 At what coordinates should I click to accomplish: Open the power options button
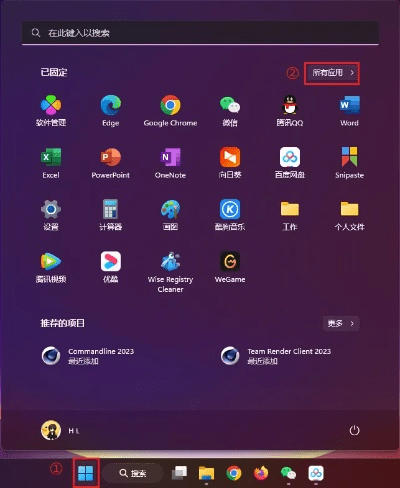point(354,430)
